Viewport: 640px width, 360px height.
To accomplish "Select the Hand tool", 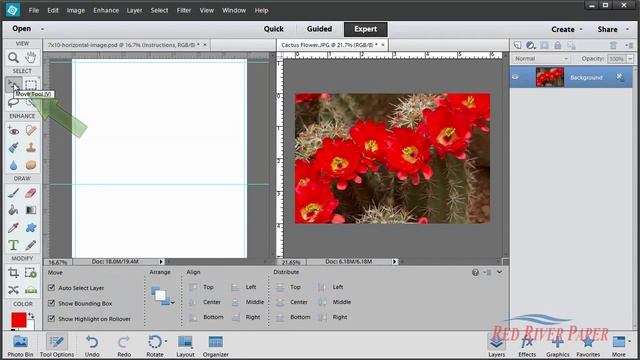I will [x=31, y=58].
